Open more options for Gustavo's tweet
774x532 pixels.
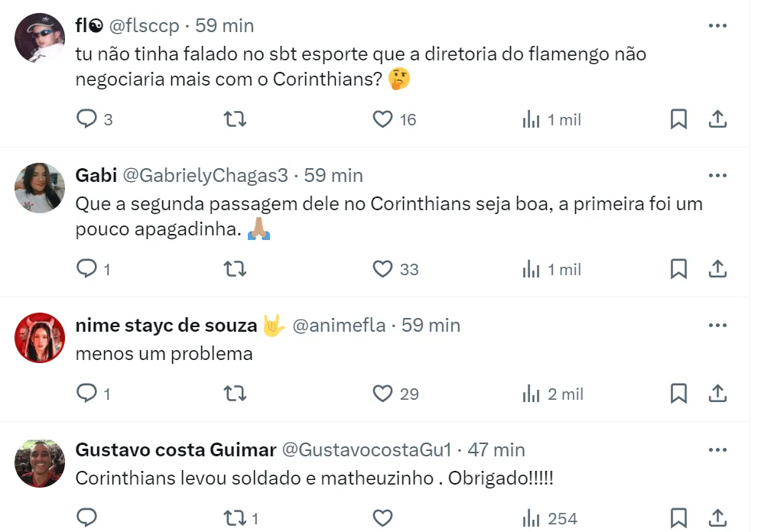coord(717,449)
